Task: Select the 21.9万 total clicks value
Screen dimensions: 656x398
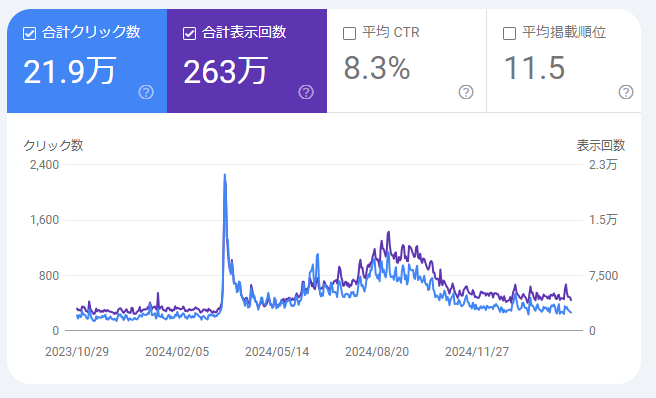Action: (x=69, y=71)
